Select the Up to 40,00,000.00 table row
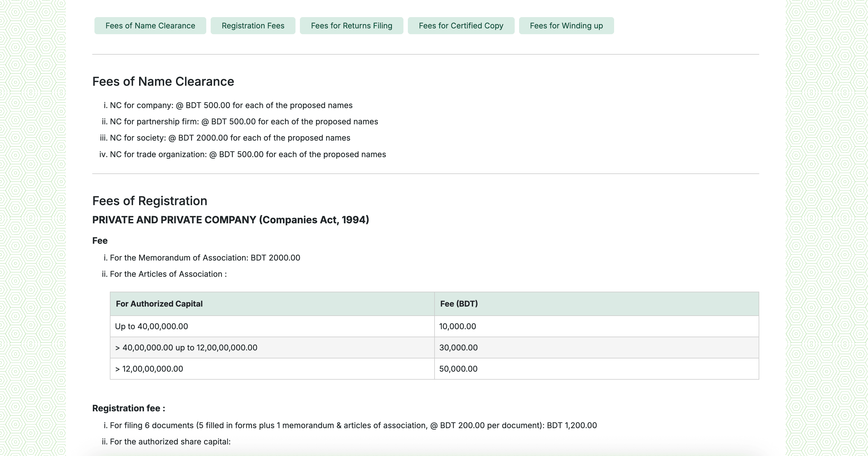 click(151, 326)
